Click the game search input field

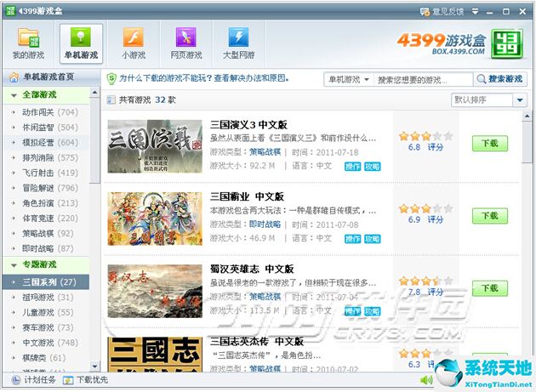pos(423,80)
